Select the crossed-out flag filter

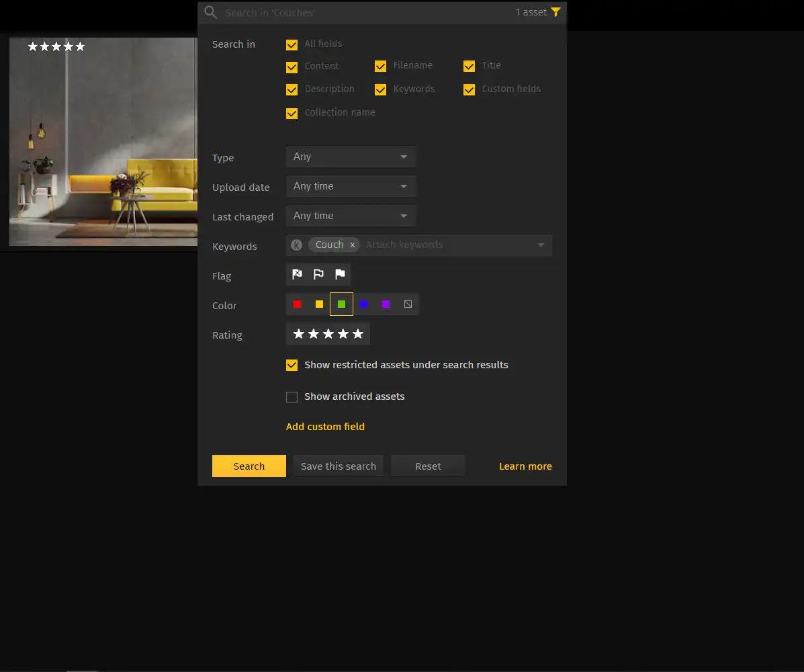pyautogui.click(x=297, y=274)
